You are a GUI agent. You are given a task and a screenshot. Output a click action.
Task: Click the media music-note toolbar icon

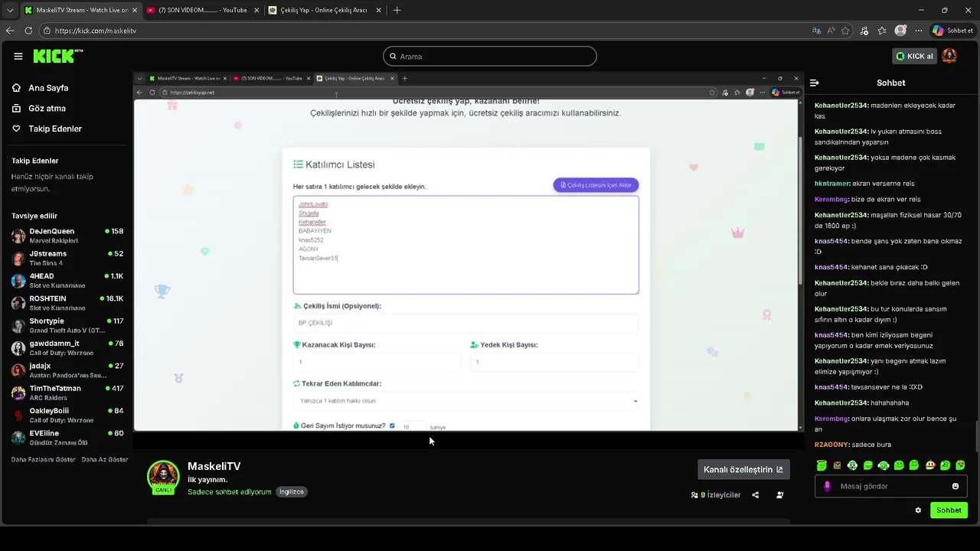(x=864, y=31)
